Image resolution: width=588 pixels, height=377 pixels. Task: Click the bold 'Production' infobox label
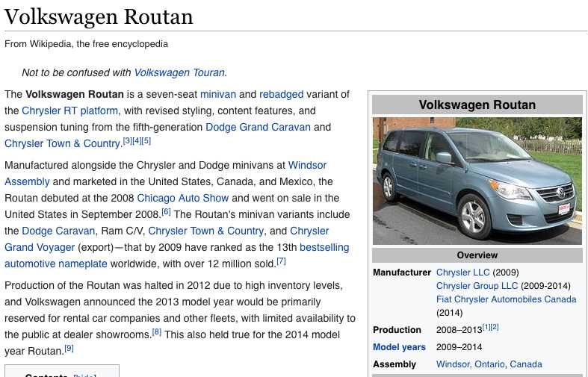click(x=397, y=330)
